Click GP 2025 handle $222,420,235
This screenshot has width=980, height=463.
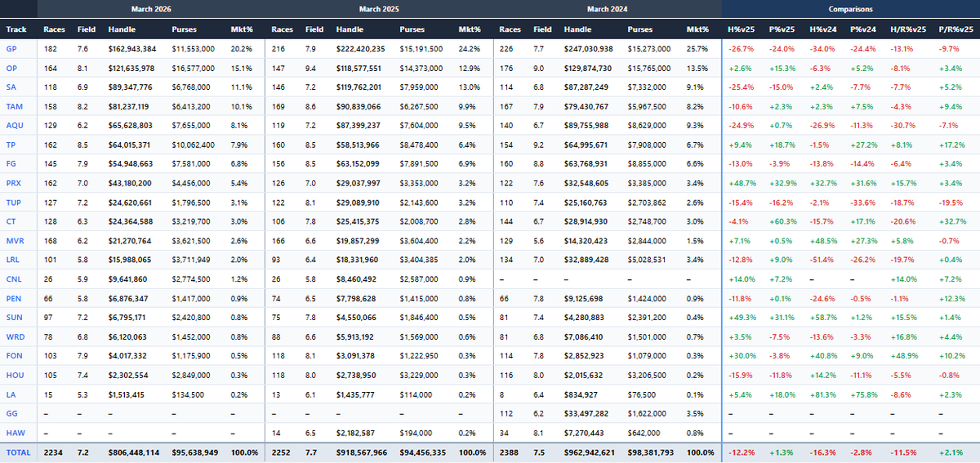pos(360,49)
